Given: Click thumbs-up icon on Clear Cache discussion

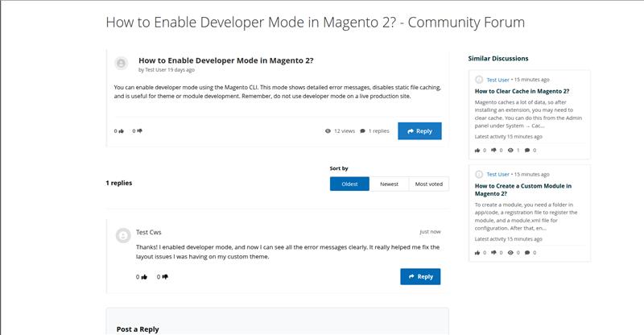Looking at the screenshot, I should (477, 150).
